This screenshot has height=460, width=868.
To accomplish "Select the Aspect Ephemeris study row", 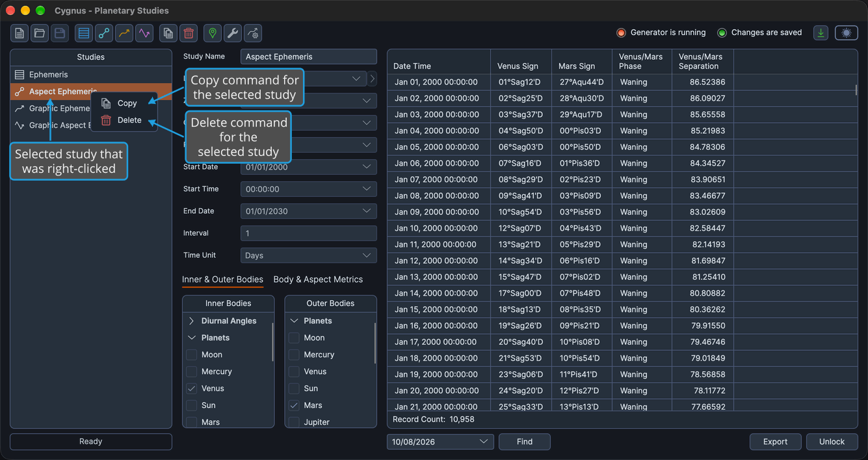I will tap(91, 92).
